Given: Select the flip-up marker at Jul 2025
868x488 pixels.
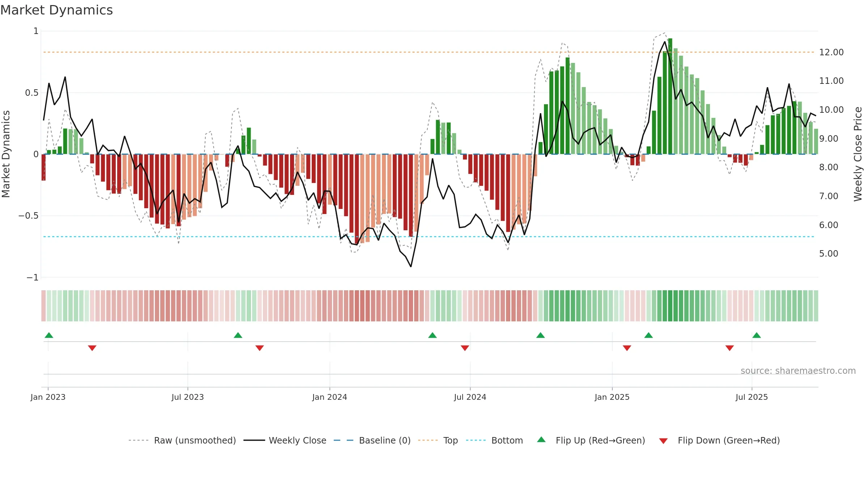Looking at the screenshot, I should tap(757, 335).
